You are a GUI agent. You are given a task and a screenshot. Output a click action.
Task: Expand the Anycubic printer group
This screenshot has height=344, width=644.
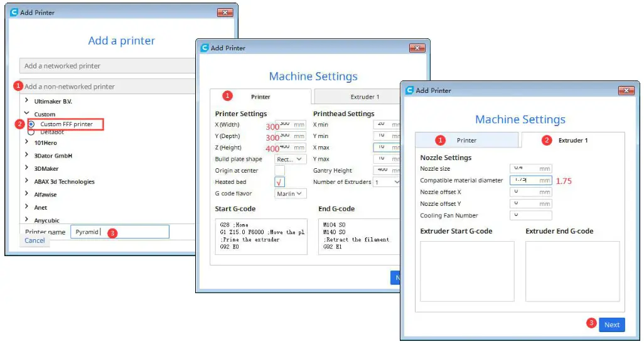[27, 220]
